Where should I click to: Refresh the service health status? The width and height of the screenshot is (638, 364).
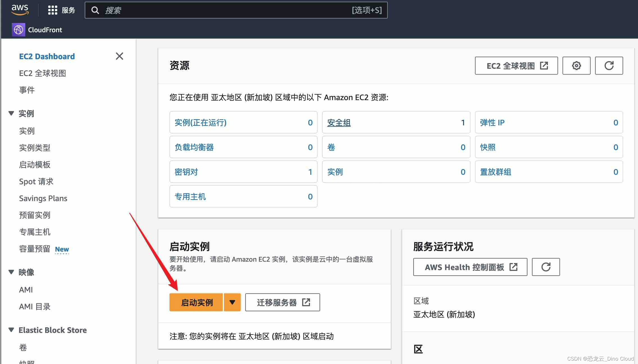tap(546, 267)
